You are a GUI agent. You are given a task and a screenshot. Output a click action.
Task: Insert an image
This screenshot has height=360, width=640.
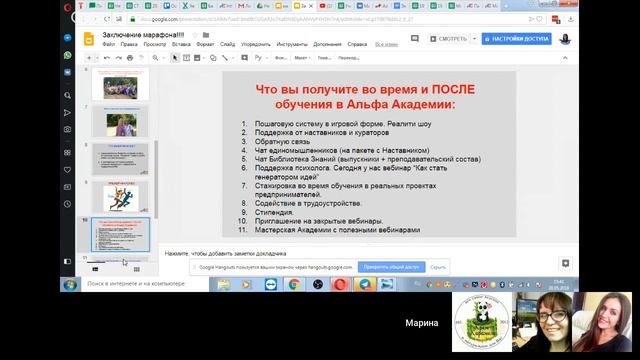click(x=197, y=58)
